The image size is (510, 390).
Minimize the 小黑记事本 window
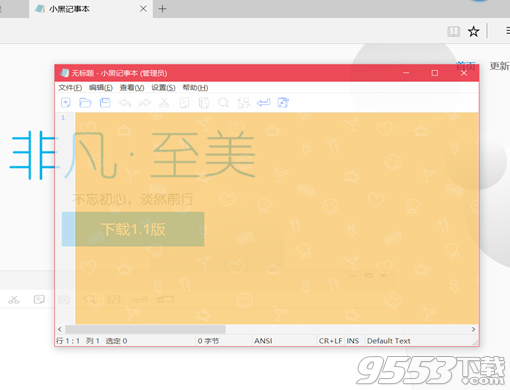(406, 73)
